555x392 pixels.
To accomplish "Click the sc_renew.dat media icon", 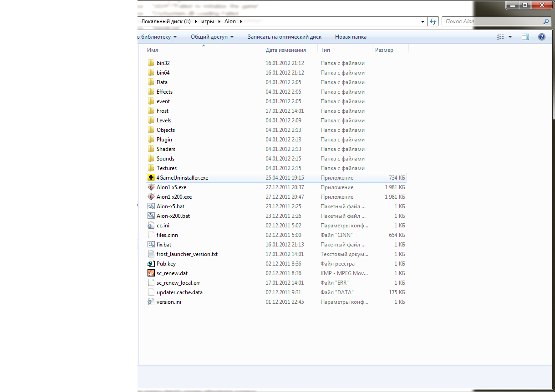I will [x=151, y=273].
